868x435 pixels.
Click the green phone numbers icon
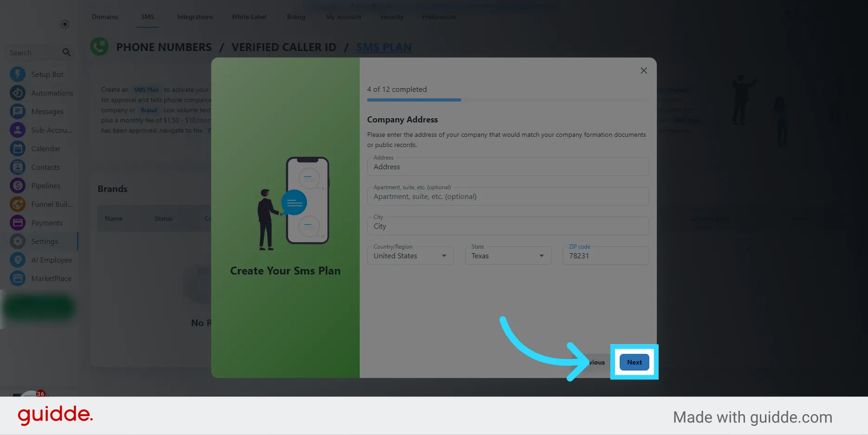99,46
